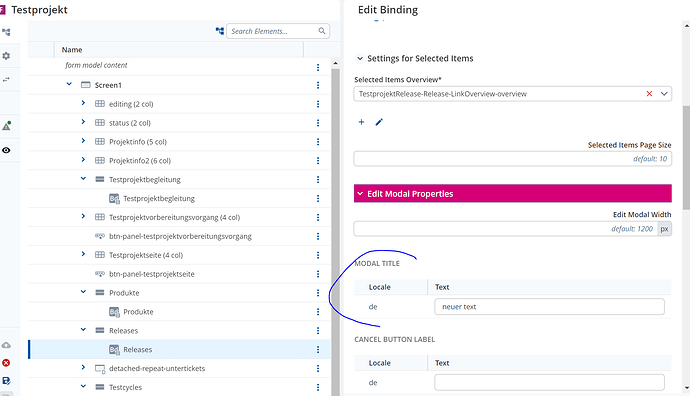Image resolution: width=690 pixels, height=396 pixels.
Task: Click the red error circle icon
Action: (6, 363)
